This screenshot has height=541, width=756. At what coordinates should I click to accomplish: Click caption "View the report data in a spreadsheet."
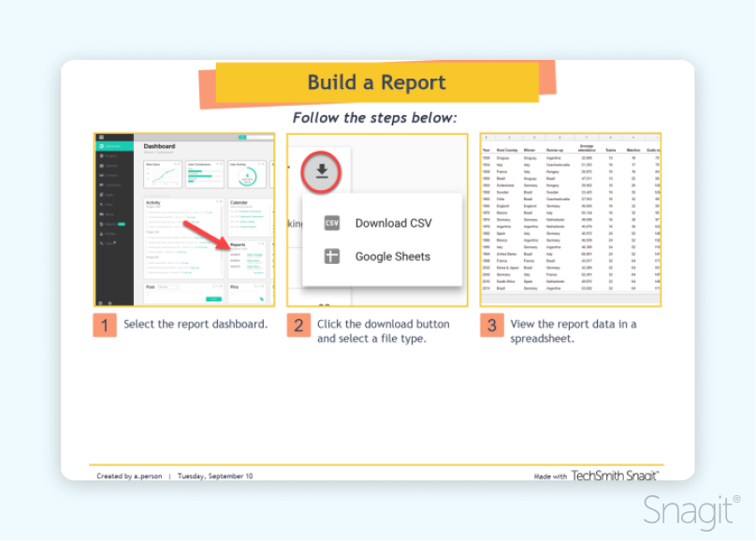point(574,331)
